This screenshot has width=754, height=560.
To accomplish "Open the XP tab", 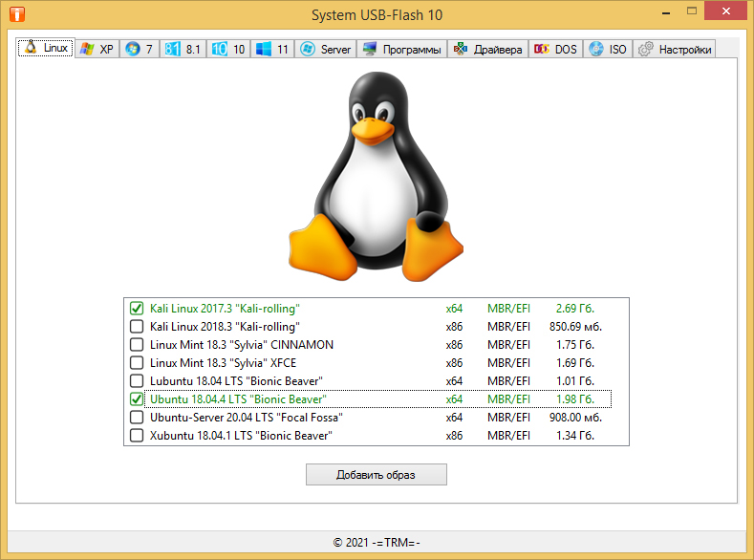I will 97,49.
